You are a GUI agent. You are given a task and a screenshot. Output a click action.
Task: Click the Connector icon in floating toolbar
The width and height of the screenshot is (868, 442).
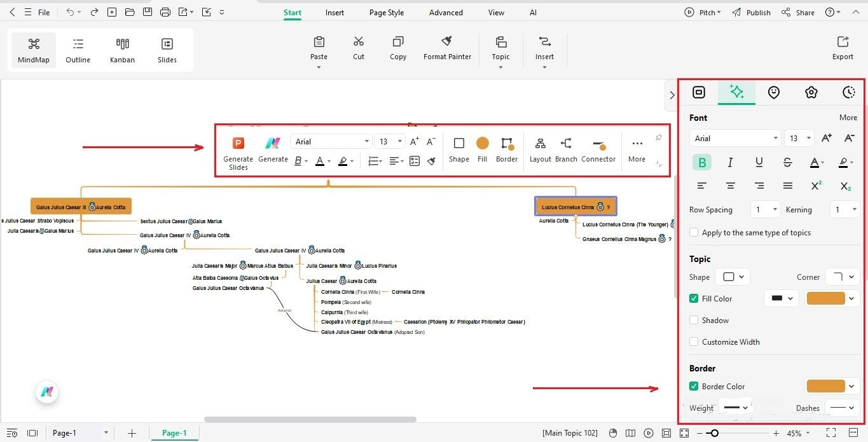(x=598, y=145)
